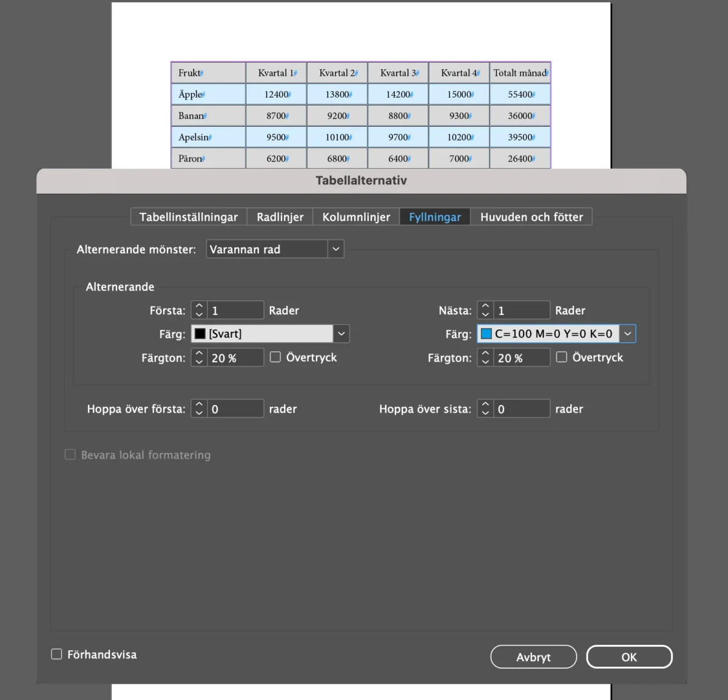Enable Övertryck for the next rows
This screenshot has height=700, width=728.
point(562,357)
